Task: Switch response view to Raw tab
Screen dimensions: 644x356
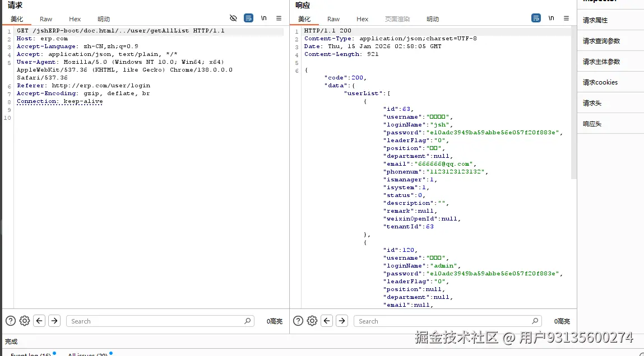Action: point(333,19)
